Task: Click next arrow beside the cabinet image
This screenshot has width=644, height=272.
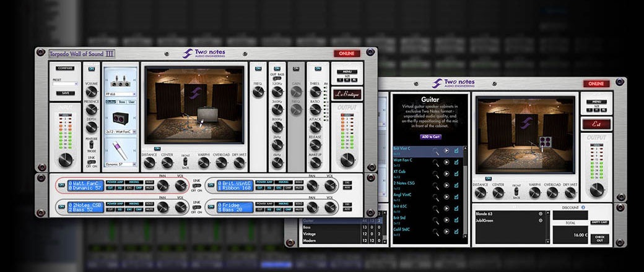Action: click(134, 119)
